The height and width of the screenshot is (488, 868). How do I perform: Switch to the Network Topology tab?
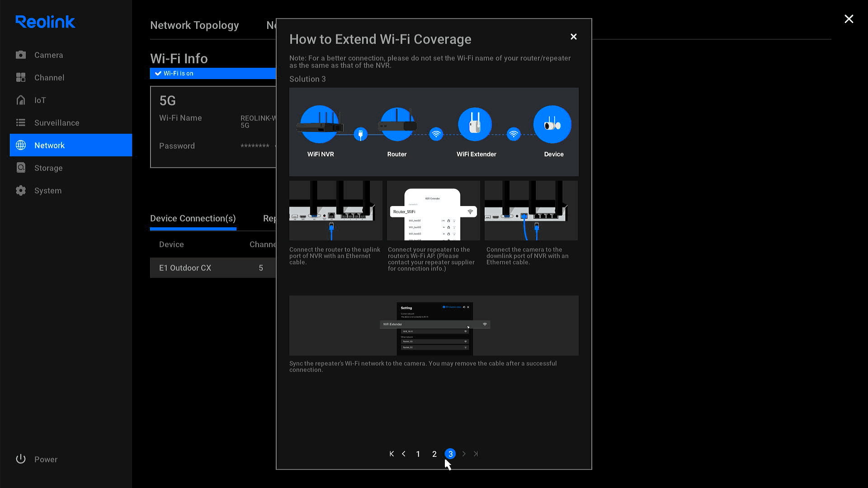(194, 25)
